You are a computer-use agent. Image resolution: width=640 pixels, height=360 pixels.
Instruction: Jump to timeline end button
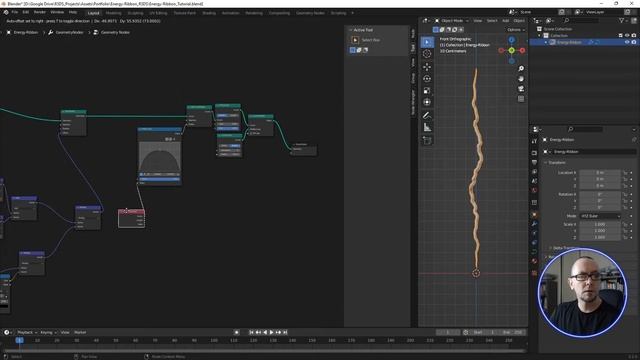click(285, 332)
